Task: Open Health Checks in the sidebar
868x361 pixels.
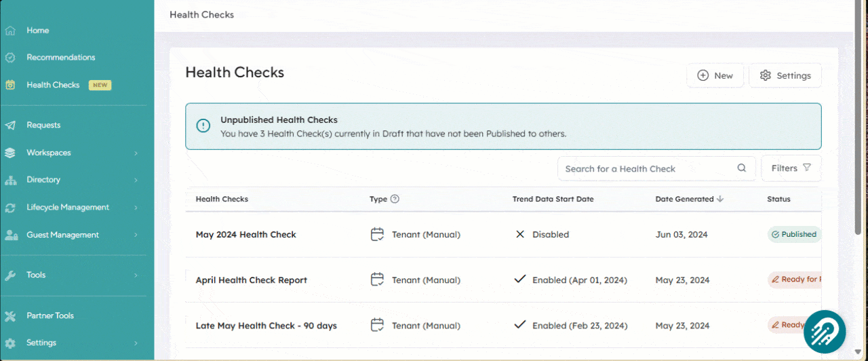Action: [x=53, y=85]
